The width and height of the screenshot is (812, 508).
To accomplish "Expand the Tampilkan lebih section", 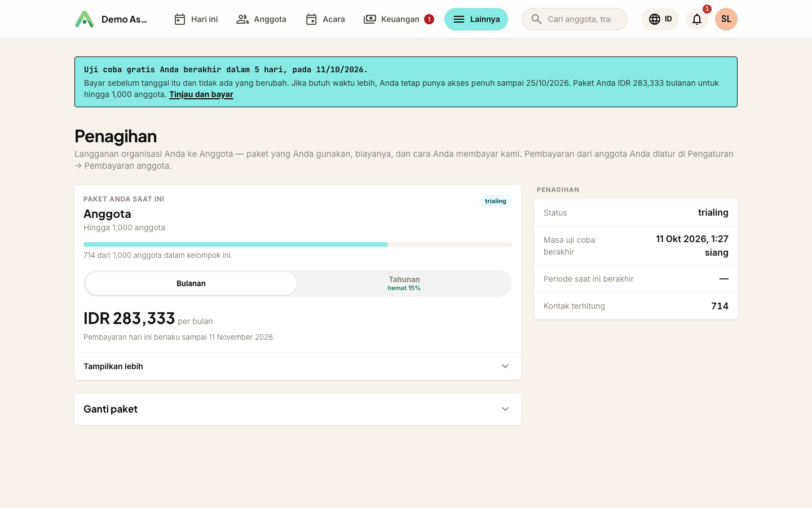I will click(x=298, y=366).
